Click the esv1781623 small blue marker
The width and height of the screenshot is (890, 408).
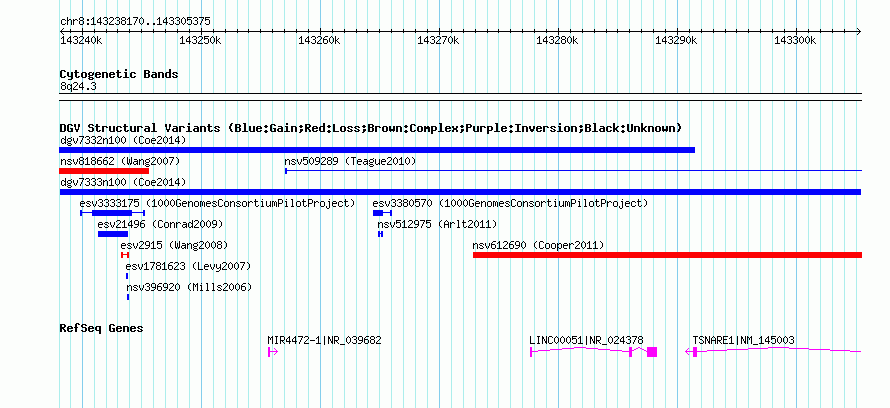pos(127,276)
